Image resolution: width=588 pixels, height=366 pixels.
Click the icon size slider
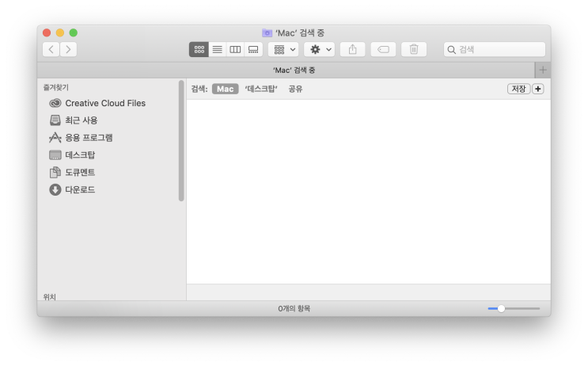[x=514, y=309]
